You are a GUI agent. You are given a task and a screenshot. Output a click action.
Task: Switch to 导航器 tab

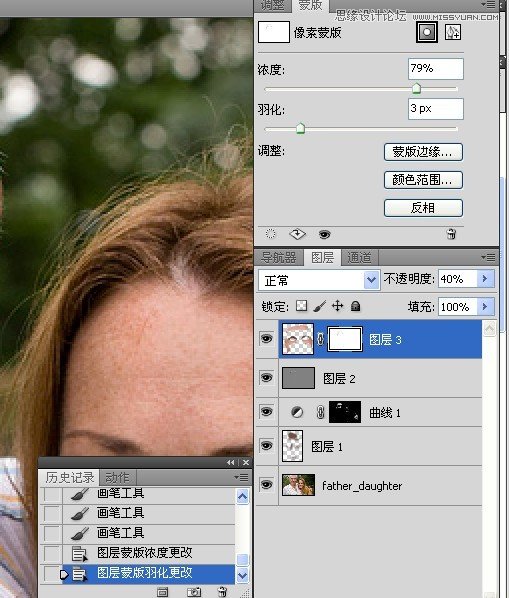[x=279, y=258]
